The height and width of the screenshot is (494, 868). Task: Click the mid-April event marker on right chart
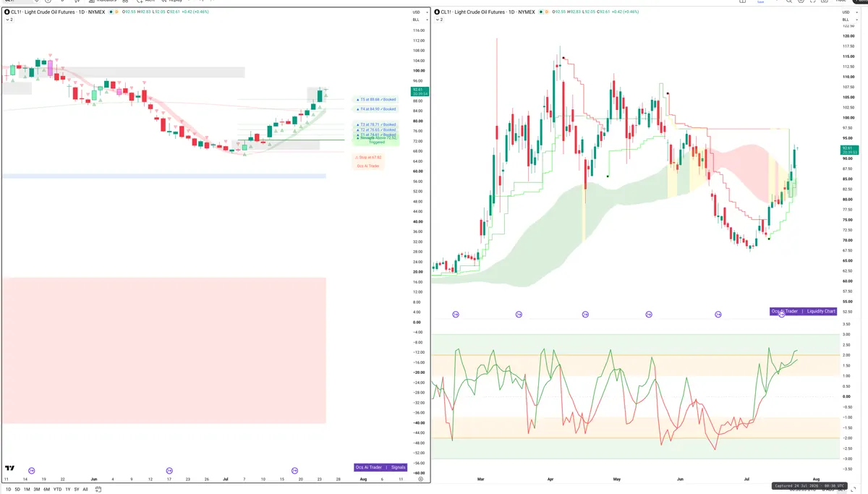(x=585, y=315)
